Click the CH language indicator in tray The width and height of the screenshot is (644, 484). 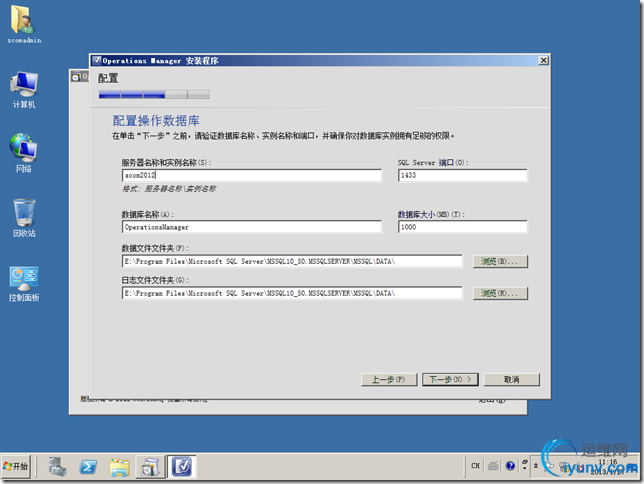coord(475,466)
